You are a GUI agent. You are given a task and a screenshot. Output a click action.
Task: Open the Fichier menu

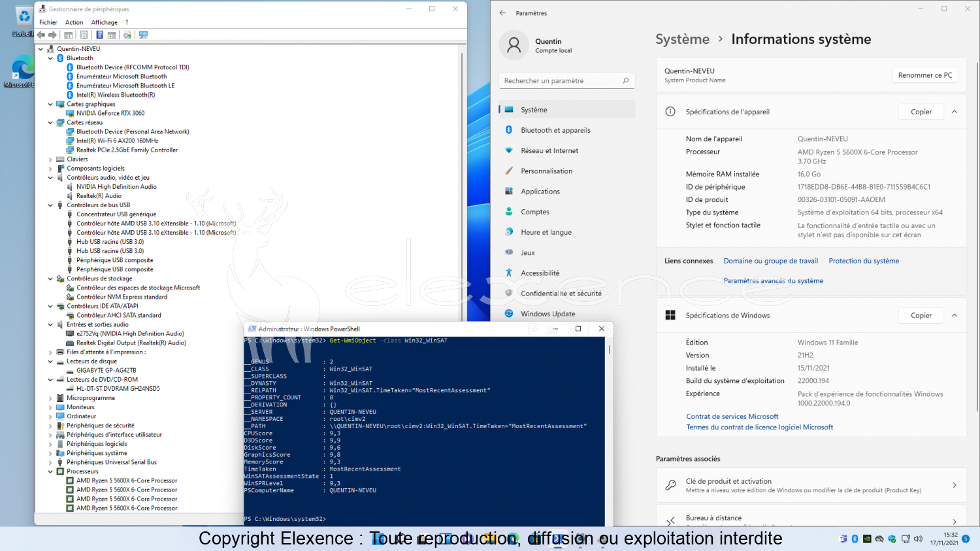point(48,22)
